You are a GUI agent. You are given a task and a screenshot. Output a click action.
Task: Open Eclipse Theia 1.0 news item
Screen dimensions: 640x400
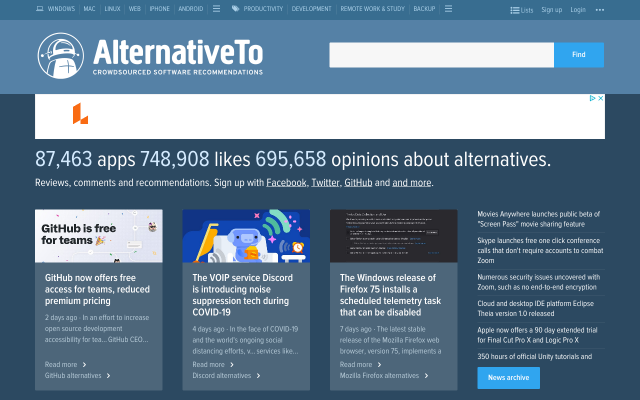coord(536,309)
